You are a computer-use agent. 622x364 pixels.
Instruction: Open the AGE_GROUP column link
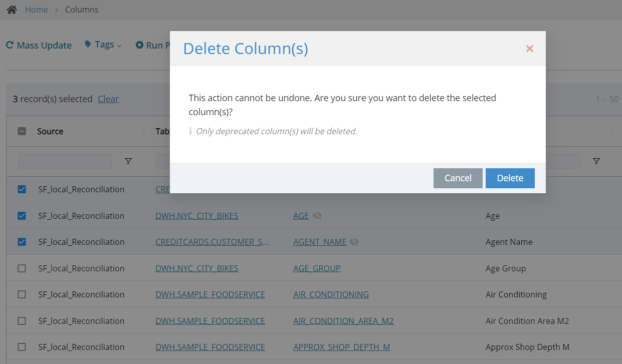pyautogui.click(x=317, y=268)
